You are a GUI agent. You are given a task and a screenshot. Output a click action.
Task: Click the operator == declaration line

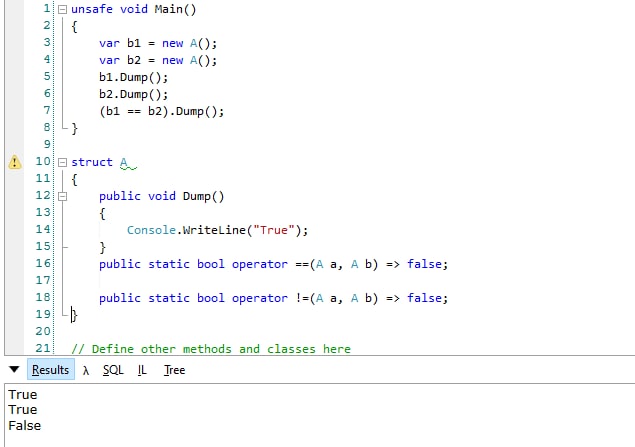(274, 264)
